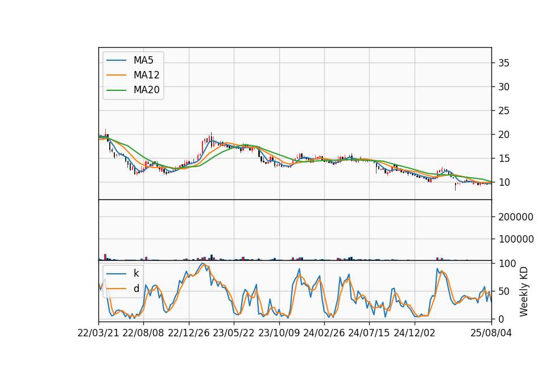Image resolution: width=546 pixels, height=392 pixels.
Task: Click the KD axis value 0
Action: click(501, 319)
